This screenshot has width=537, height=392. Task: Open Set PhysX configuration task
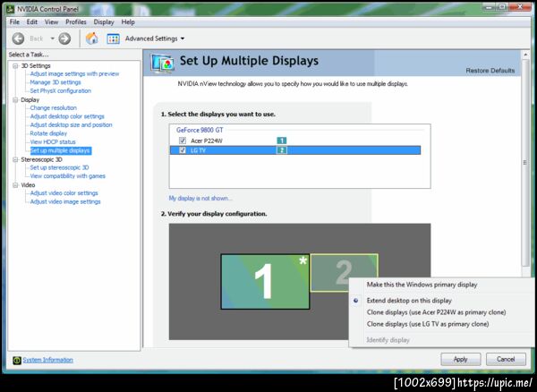click(61, 91)
